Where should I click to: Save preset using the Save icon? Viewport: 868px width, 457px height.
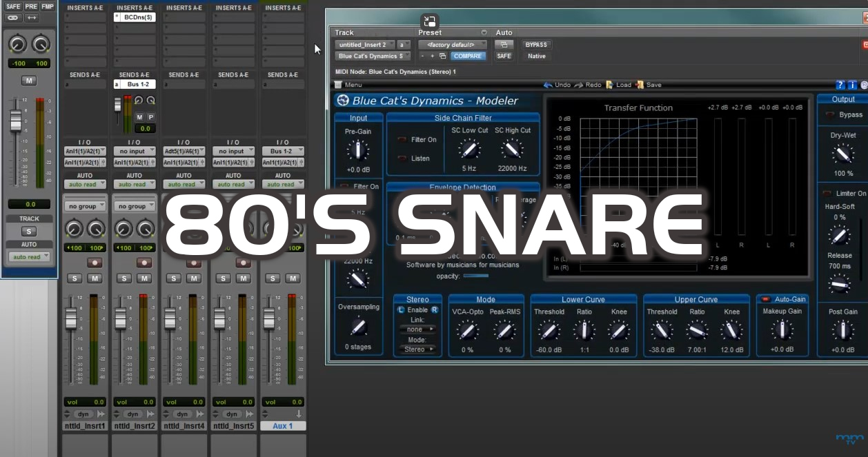[640, 85]
